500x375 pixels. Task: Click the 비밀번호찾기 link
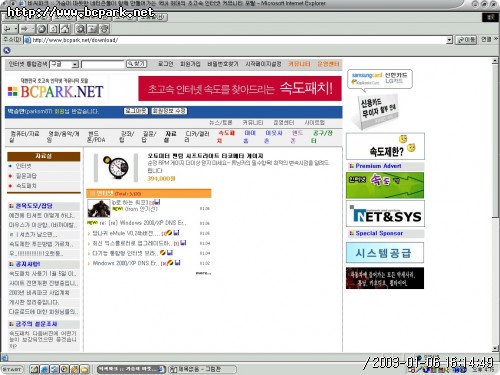pos(223,64)
